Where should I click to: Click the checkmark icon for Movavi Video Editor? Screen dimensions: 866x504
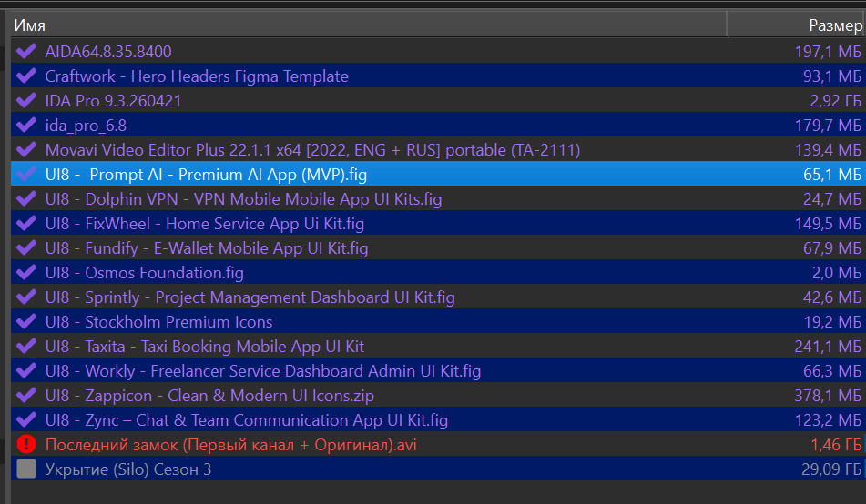26,149
